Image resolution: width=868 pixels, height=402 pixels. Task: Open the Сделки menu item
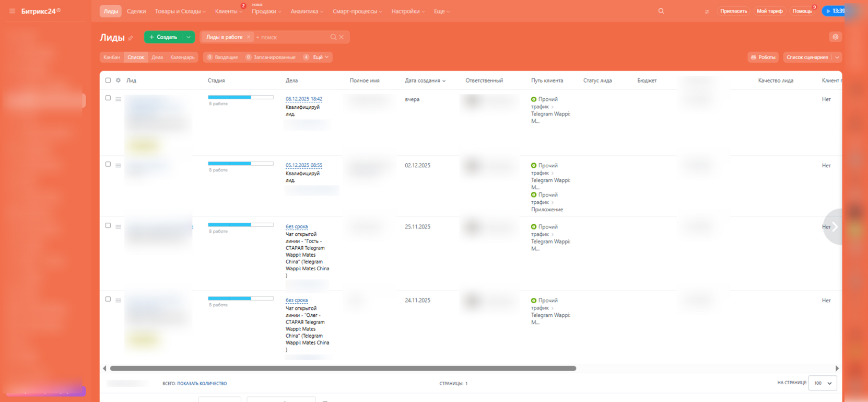[136, 11]
